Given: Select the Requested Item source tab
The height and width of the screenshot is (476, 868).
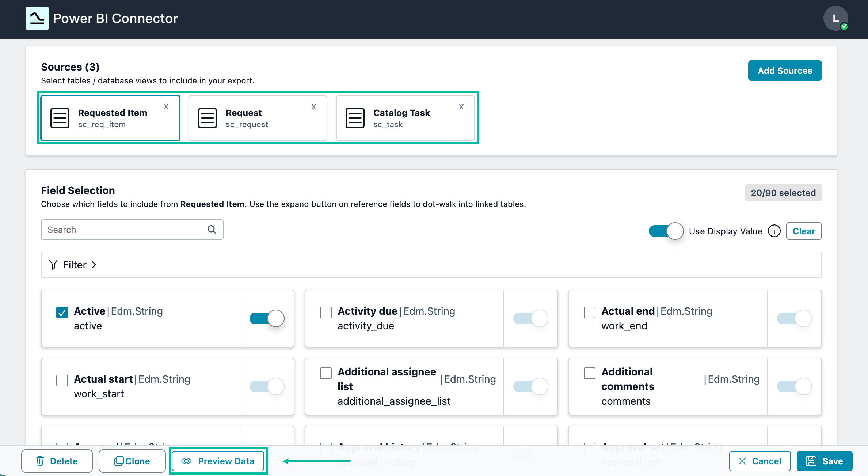Looking at the screenshot, I should 110,118.
